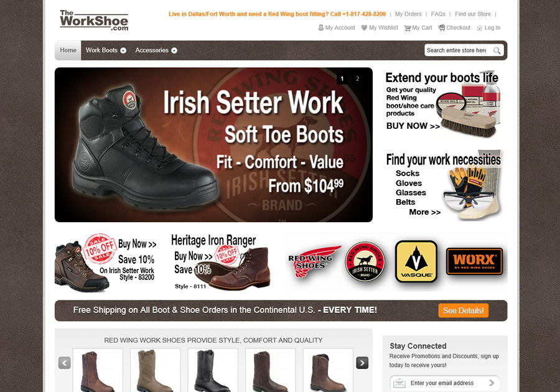This screenshot has height=392, width=560.
Task: Click the search magnifier icon
Action: click(x=497, y=50)
